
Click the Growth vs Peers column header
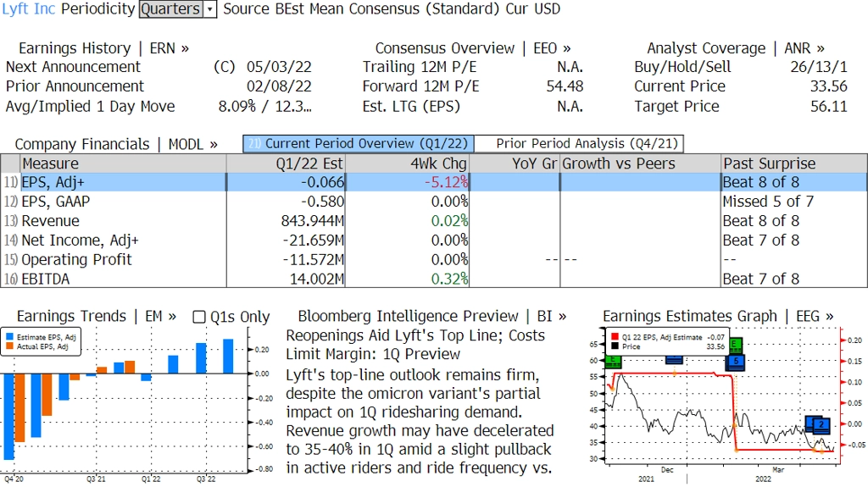coord(641,163)
